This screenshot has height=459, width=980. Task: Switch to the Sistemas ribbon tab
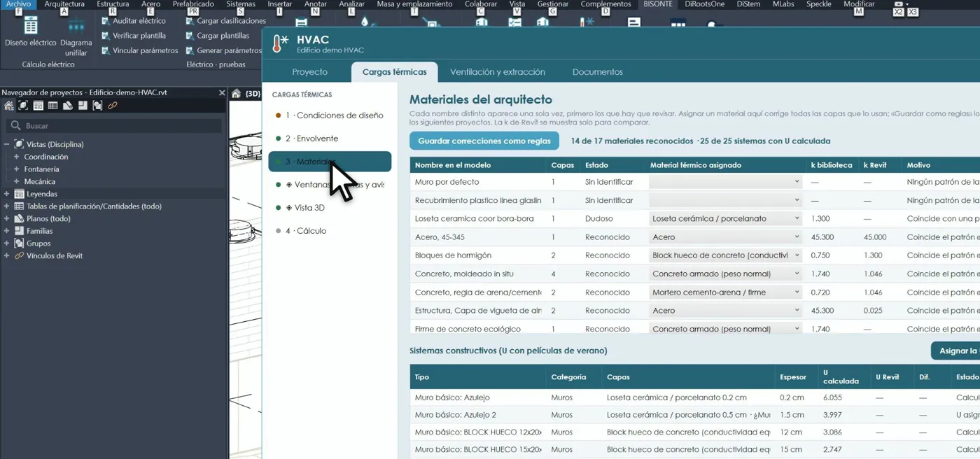(x=241, y=4)
